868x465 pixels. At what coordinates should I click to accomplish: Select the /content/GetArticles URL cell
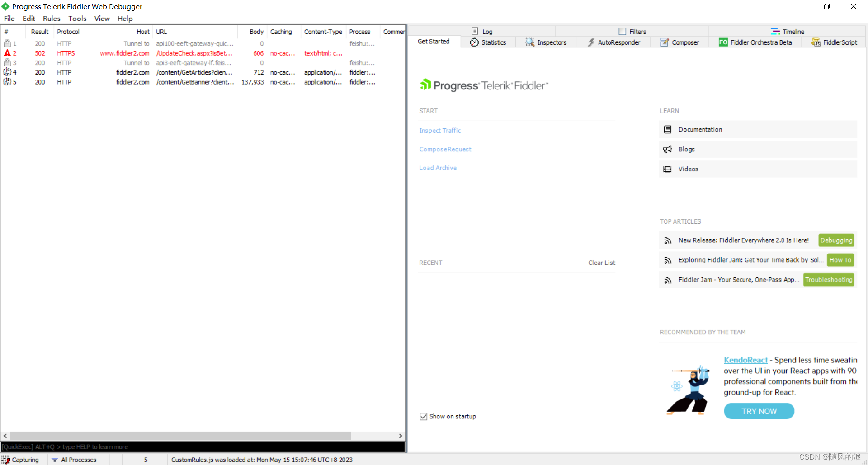point(194,72)
